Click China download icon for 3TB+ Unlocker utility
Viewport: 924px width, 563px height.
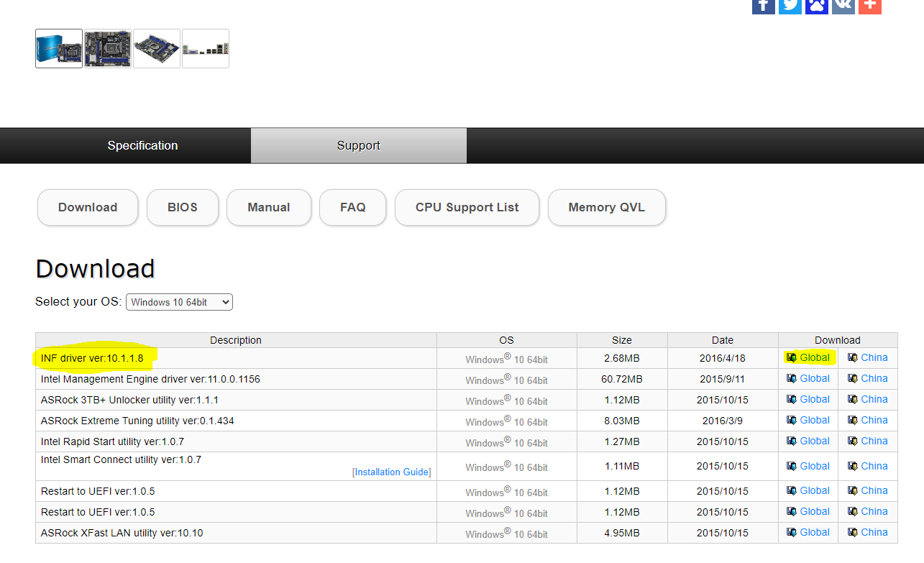click(x=853, y=399)
